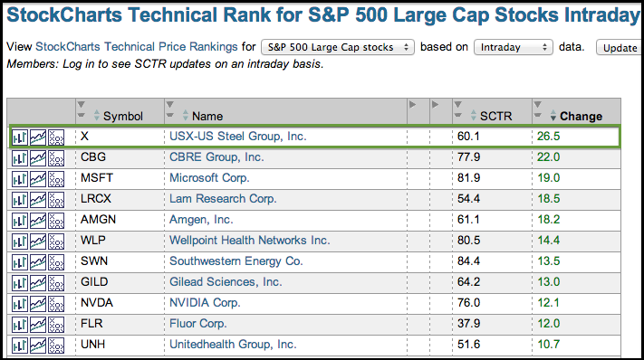This screenshot has width=644, height=360.
Task: Open the bar chart icon for UNH
Action: (x=20, y=346)
